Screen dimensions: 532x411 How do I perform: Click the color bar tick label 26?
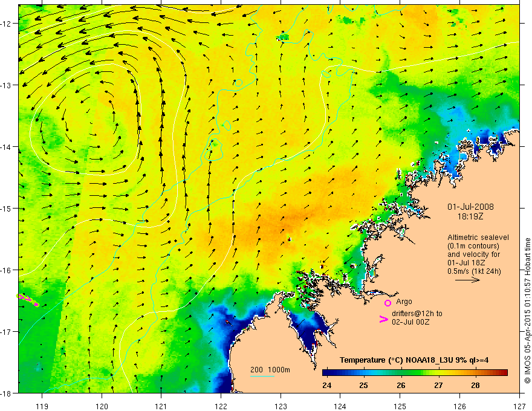click(401, 385)
